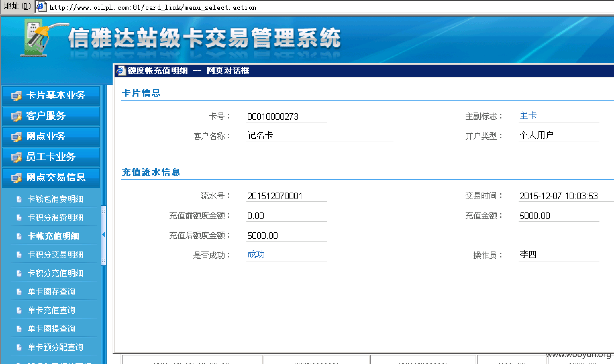Click the document icon beside 卡积分消费明细
This screenshot has width=614, height=364.
19,218
